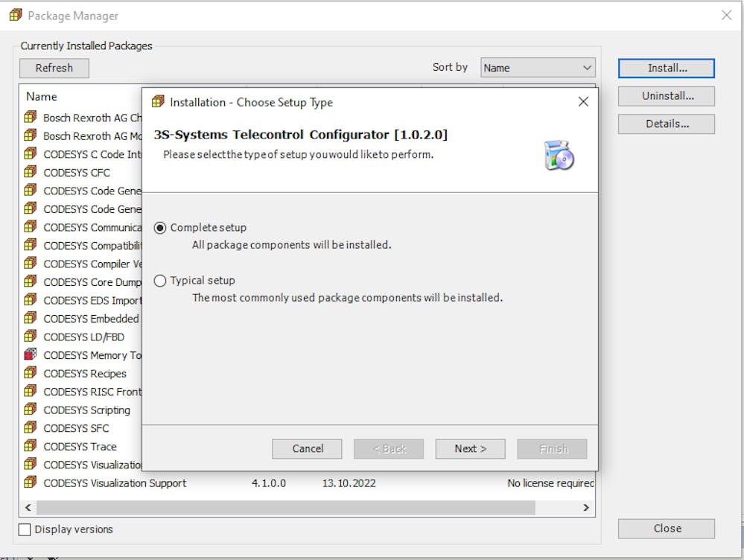744x560 pixels.
Task: Click the scroll right arrow of package list
Action: coord(586,507)
